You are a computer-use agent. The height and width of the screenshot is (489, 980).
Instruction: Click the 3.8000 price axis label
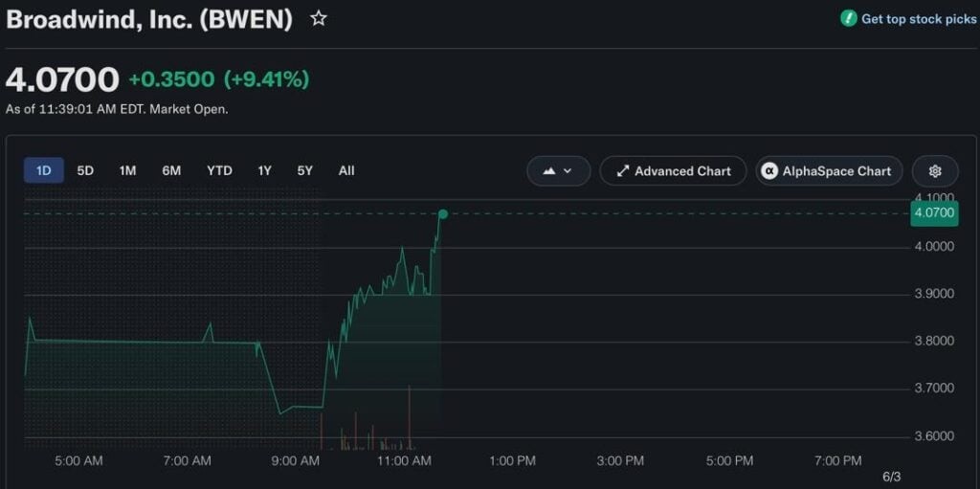(934, 342)
